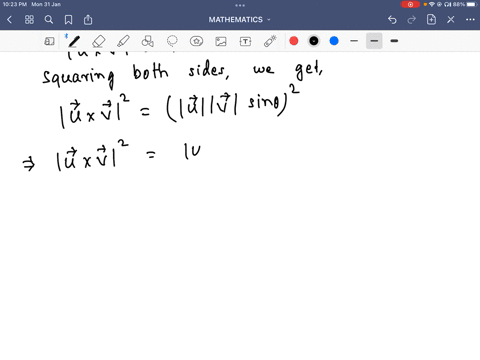Image resolution: width=480 pixels, height=360 pixels.
Task: Insert an image with the Image tool
Action: pyautogui.click(x=221, y=41)
